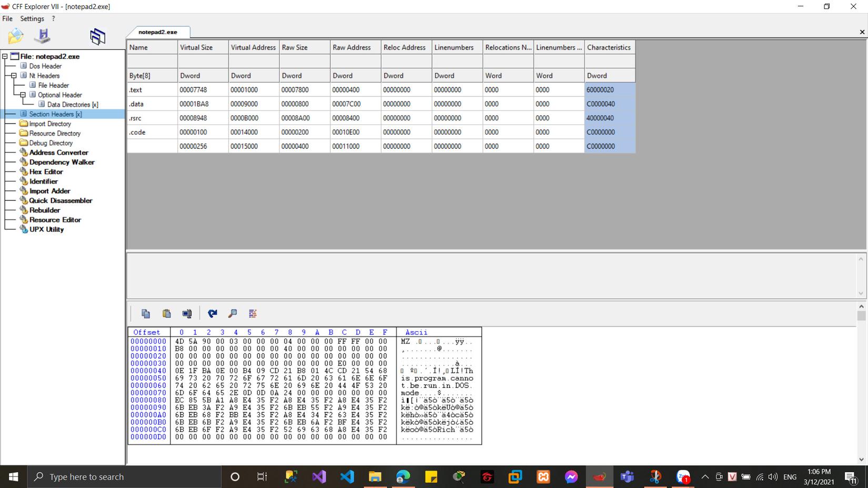Collapse the Optional Header tree node
The image size is (868, 488).
pyautogui.click(x=23, y=95)
